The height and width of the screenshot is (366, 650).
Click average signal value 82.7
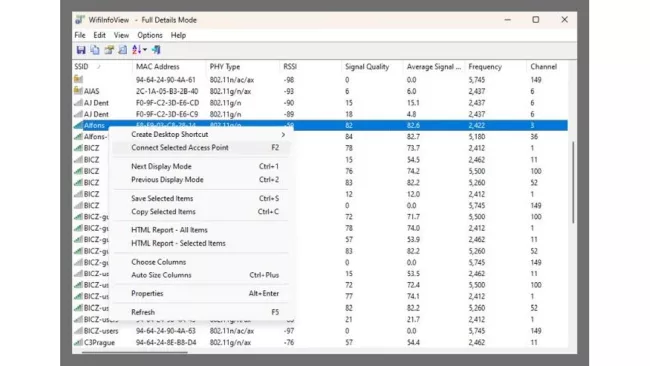pyautogui.click(x=413, y=137)
